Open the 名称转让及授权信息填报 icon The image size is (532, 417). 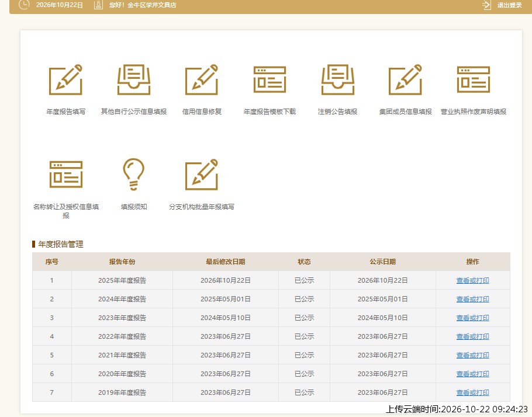[x=66, y=174]
